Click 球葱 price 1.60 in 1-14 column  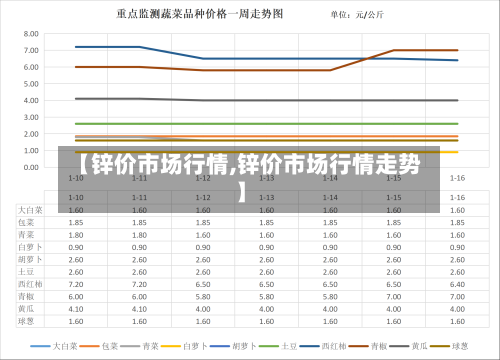pos(330,321)
